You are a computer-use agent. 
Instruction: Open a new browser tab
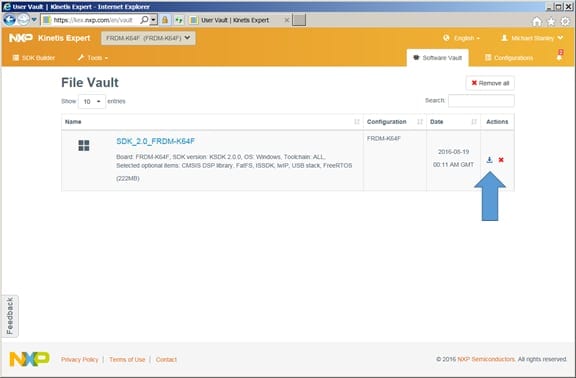[299, 20]
